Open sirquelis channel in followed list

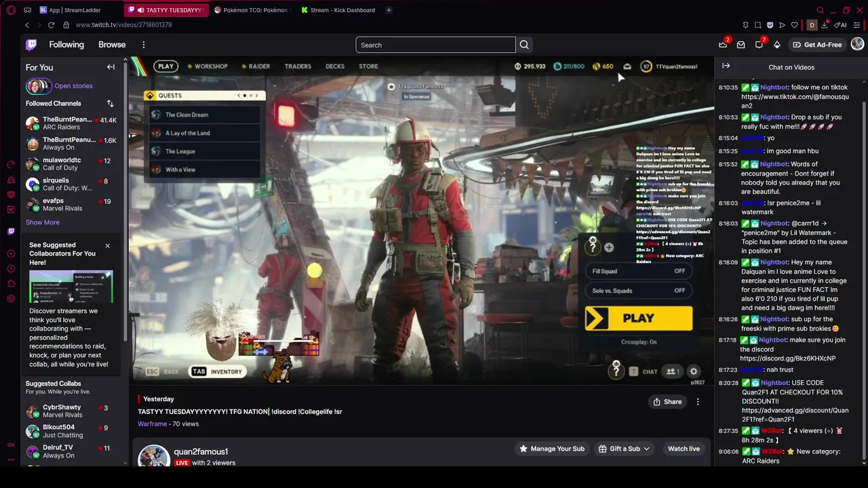click(71, 184)
